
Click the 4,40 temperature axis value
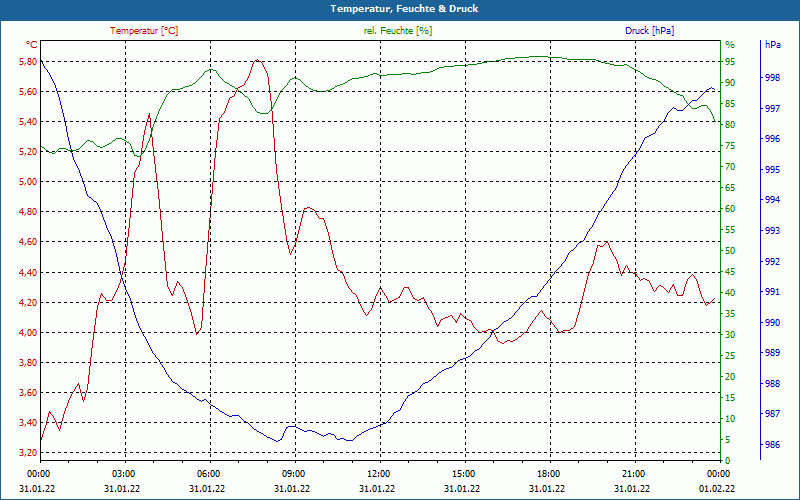28,272
